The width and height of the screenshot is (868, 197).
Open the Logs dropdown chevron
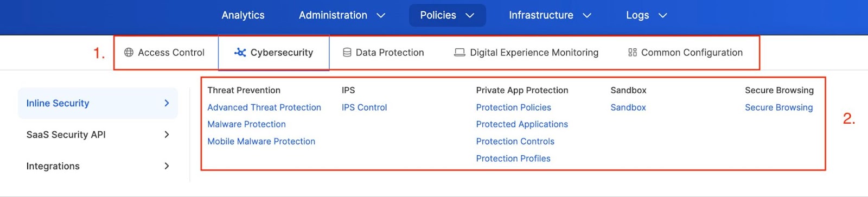(662, 16)
